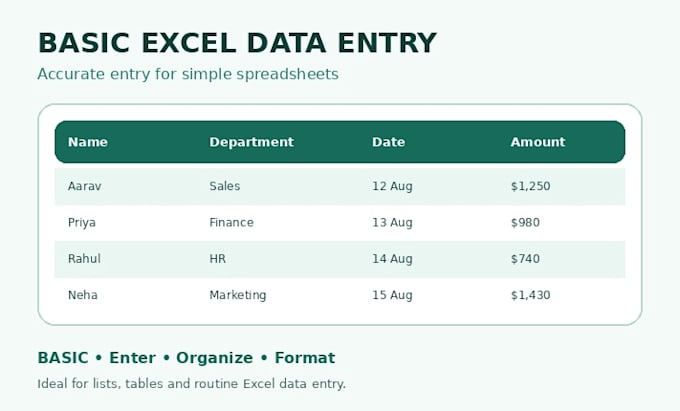The width and height of the screenshot is (680, 411).
Task: Click the Department column header
Action: pyautogui.click(x=252, y=142)
